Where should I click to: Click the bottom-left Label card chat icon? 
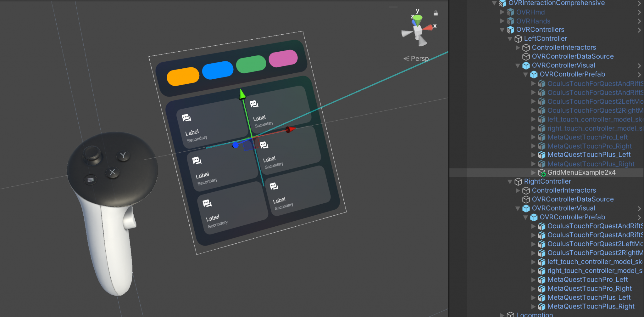coord(207,203)
